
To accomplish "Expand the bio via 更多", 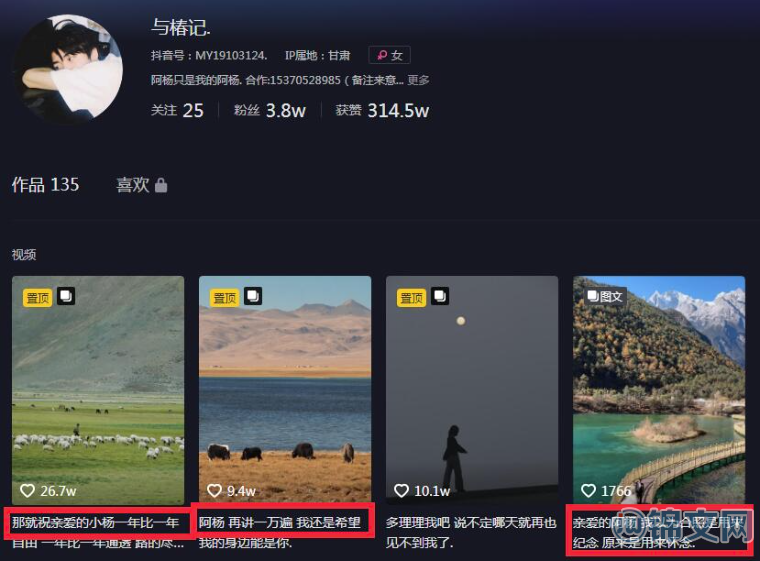I will pos(418,80).
